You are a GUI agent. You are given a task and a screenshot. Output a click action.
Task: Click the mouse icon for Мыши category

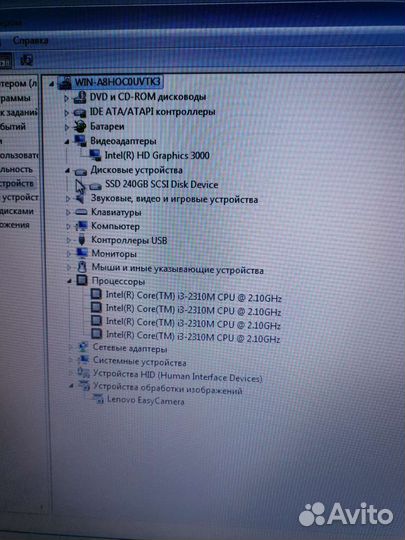pyautogui.click(x=82, y=267)
